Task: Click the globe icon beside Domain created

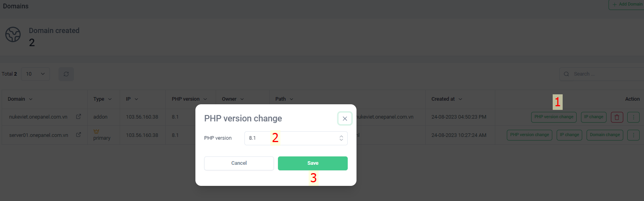Action: 13,35
